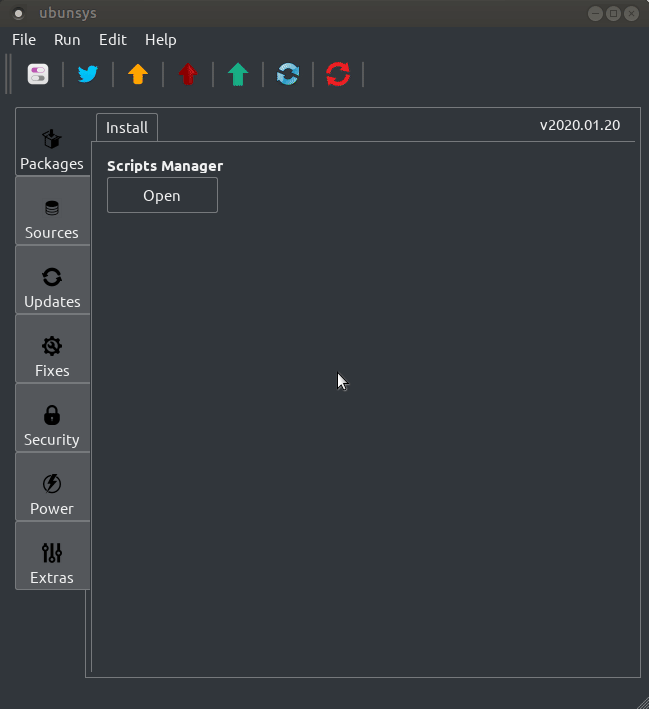This screenshot has height=709, width=649.
Task: Minimize the ubunsys window
Action: coord(595,14)
